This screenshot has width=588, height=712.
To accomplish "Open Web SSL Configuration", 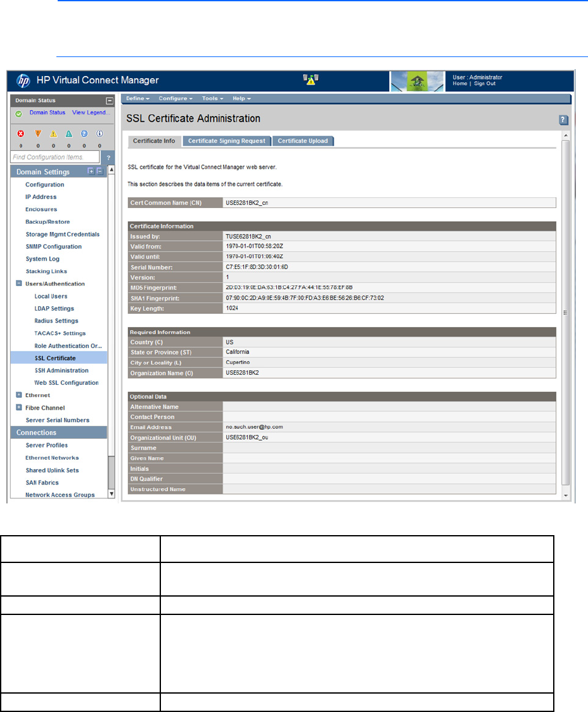I will pyautogui.click(x=67, y=383).
